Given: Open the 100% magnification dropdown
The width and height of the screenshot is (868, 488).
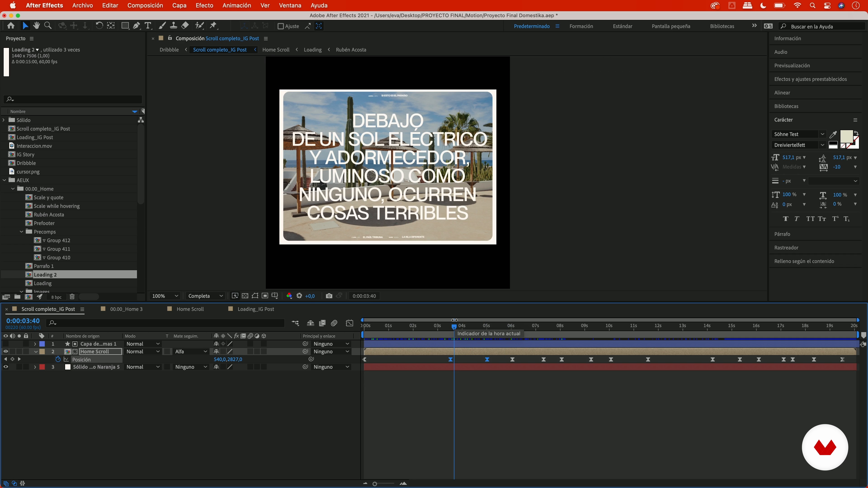Looking at the screenshot, I should 165,296.
